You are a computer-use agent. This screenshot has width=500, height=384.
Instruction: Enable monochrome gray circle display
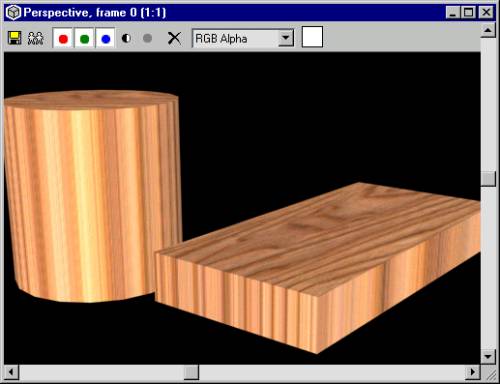tap(147, 38)
